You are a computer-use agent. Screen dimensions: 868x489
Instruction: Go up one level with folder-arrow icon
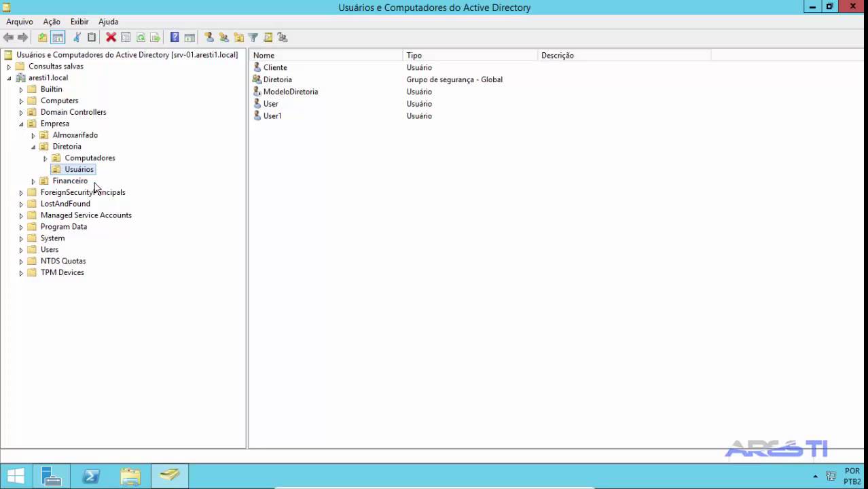point(42,37)
